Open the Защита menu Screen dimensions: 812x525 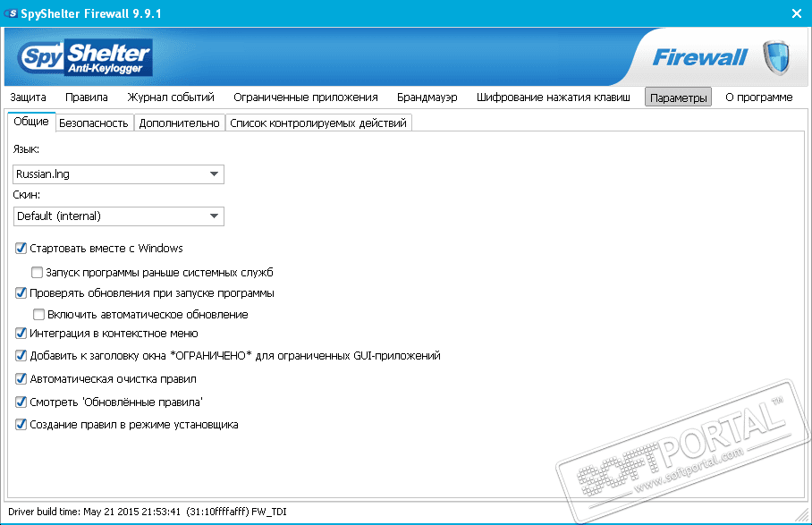point(28,97)
